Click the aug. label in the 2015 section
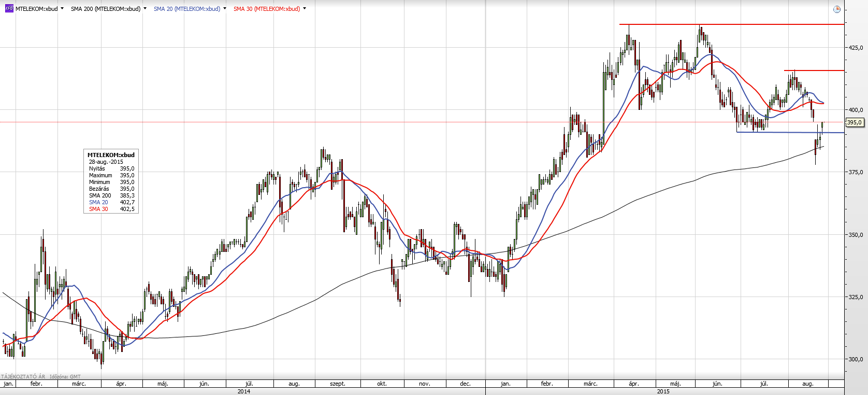 808,384
